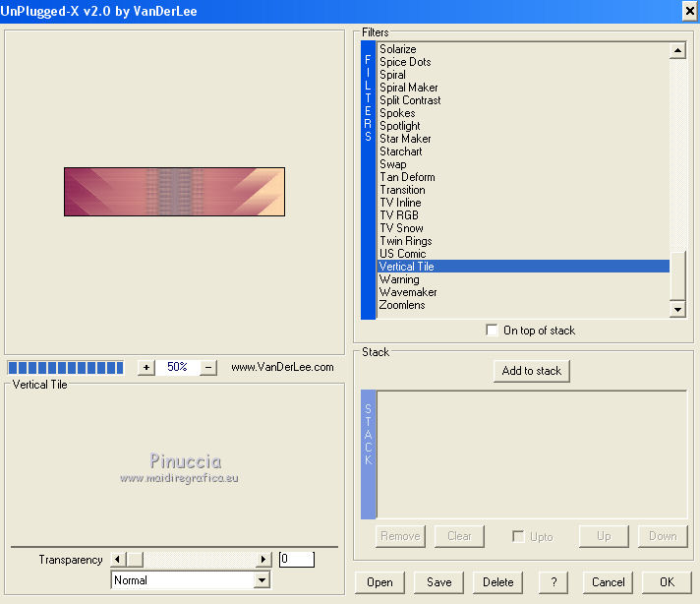Select the Vertical Tile filter
The width and height of the screenshot is (700, 604).
coord(523,267)
